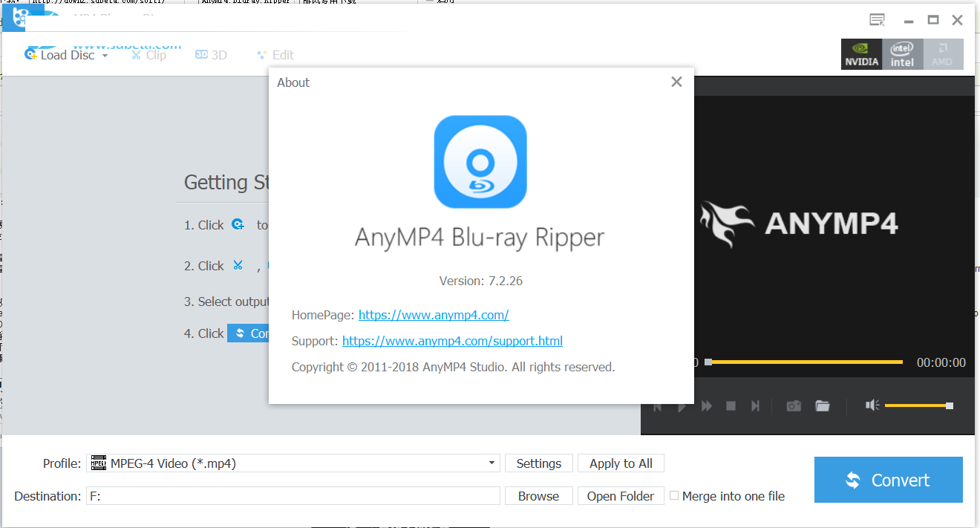The width and height of the screenshot is (980, 528).
Task: Take a snapshot with camera icon
Action: click(794, 405)
